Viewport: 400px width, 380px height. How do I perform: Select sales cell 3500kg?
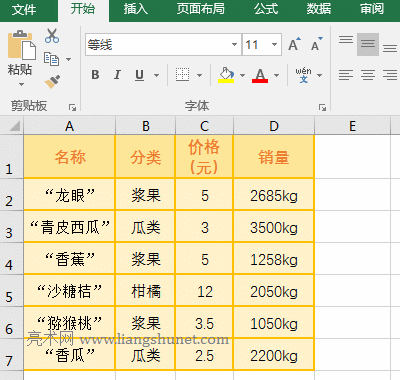(x=274, y=227)
